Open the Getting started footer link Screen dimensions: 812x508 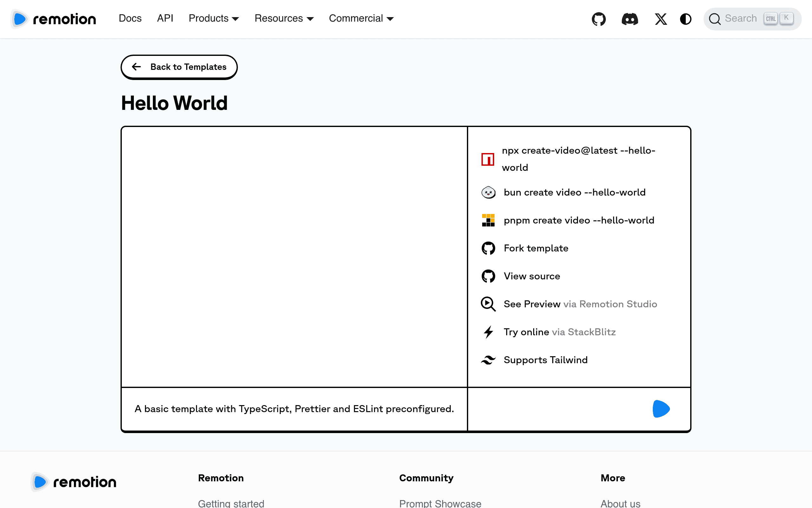[231, 503]
